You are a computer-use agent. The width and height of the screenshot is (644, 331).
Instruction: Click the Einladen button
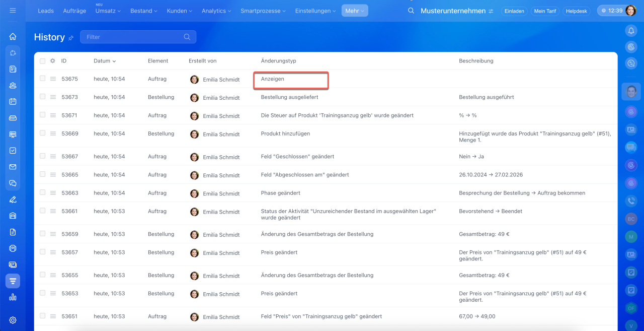(x=514, y=11)
